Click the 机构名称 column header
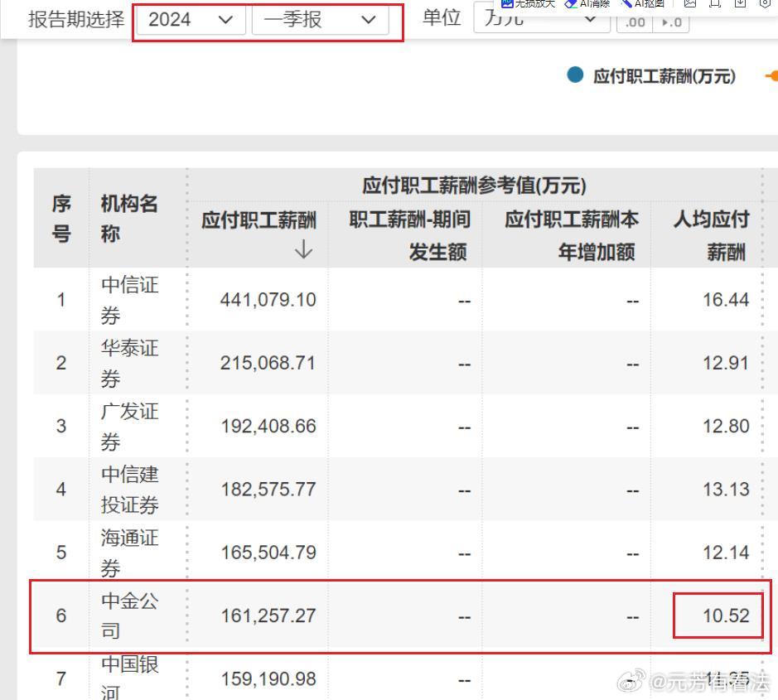 (x=129, y=219)
